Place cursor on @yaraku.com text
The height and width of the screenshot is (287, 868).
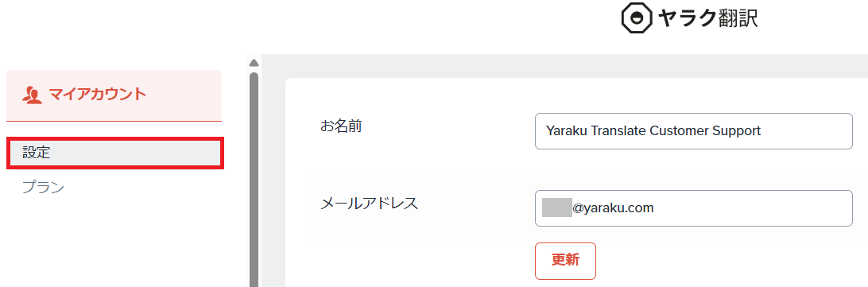613,208
